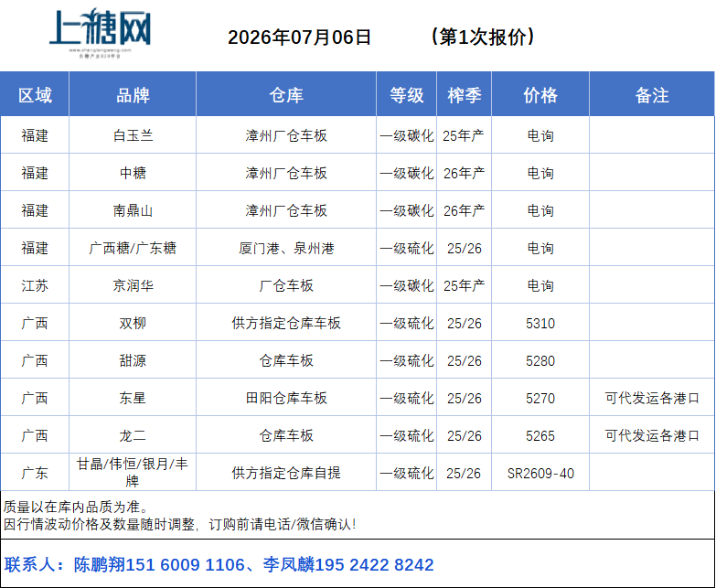This screenshot has height=588, width=716.
Task: Select 供方指定仓库自提 warehouse cell
Action: [x=286, y=473]
